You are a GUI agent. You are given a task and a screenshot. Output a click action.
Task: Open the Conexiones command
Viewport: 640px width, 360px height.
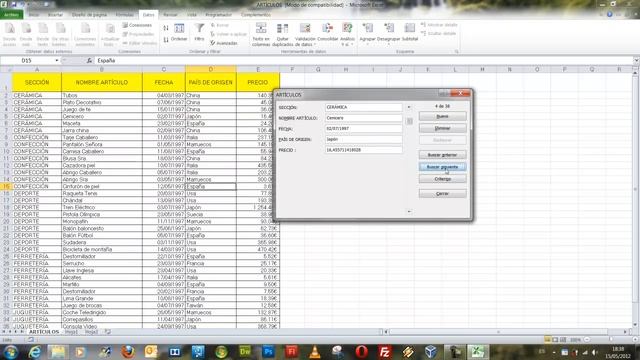[137, 25]
